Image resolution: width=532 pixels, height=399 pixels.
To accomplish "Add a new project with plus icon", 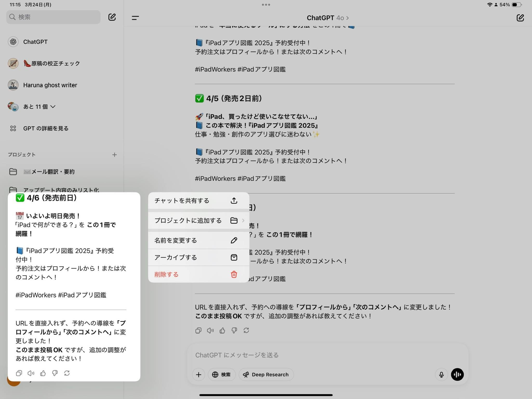I will pos(114,155).
